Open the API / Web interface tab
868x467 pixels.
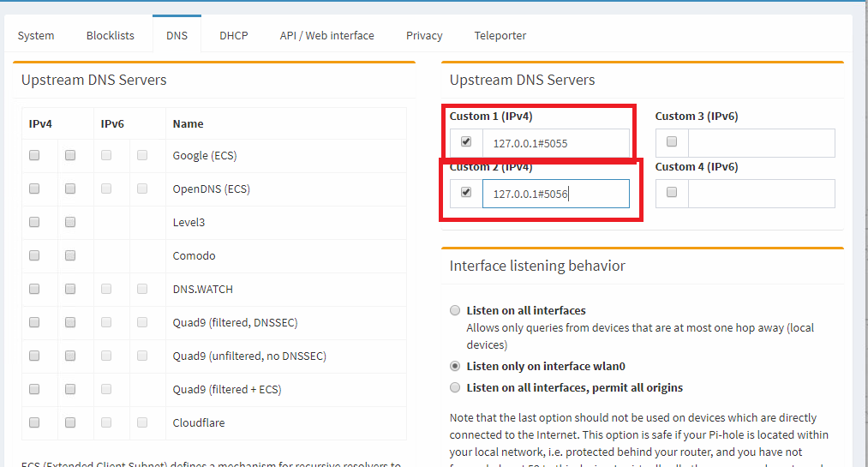[326, 35]
